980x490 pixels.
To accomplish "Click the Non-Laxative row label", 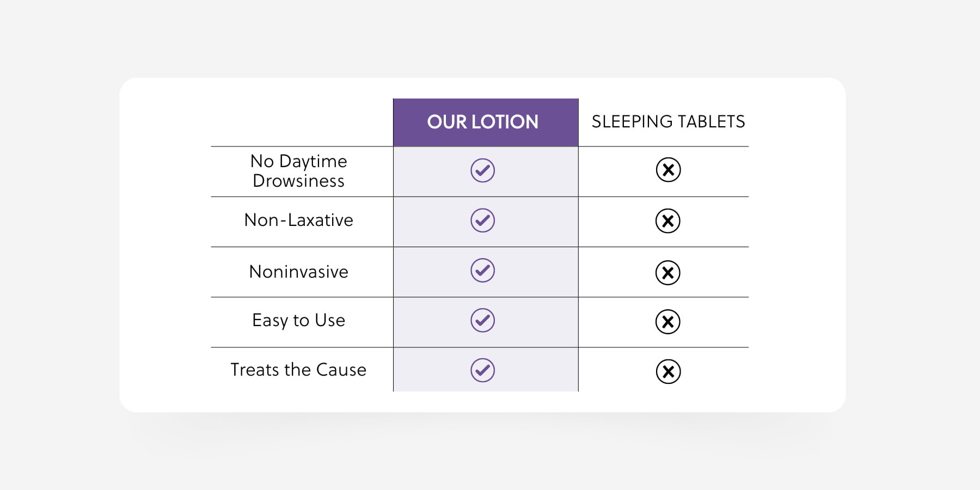I will point(299,220).
